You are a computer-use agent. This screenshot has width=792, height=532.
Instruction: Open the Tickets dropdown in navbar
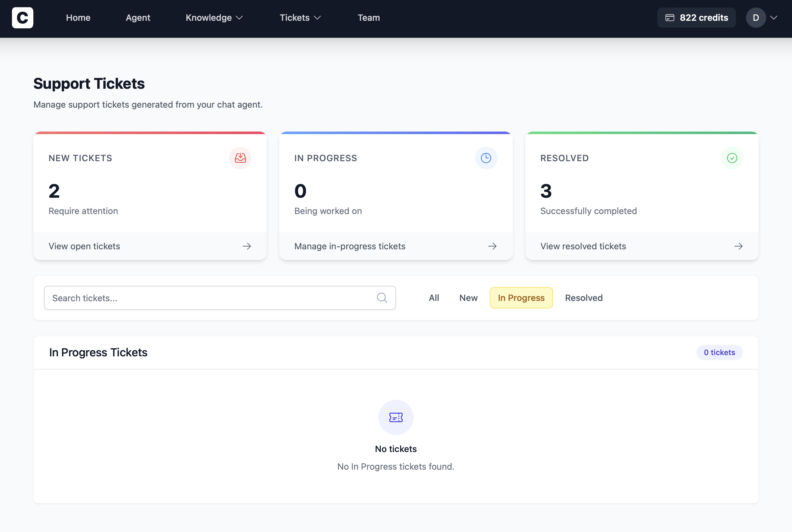300,18
